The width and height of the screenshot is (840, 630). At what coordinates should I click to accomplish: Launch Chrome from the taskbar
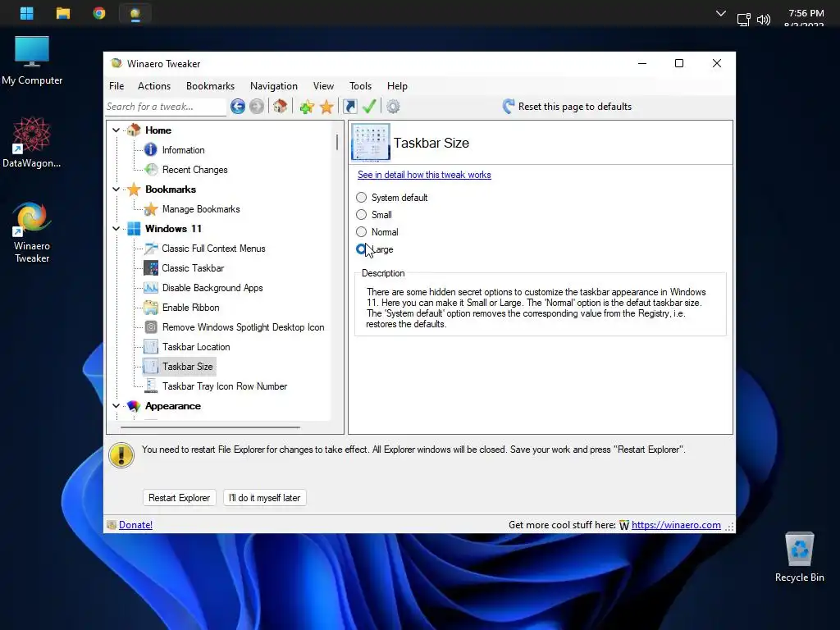point(99,13)
